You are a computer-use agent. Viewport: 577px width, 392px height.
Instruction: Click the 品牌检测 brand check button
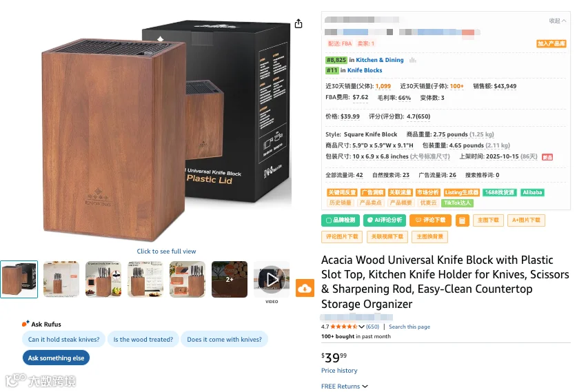[x=341, y=220]
